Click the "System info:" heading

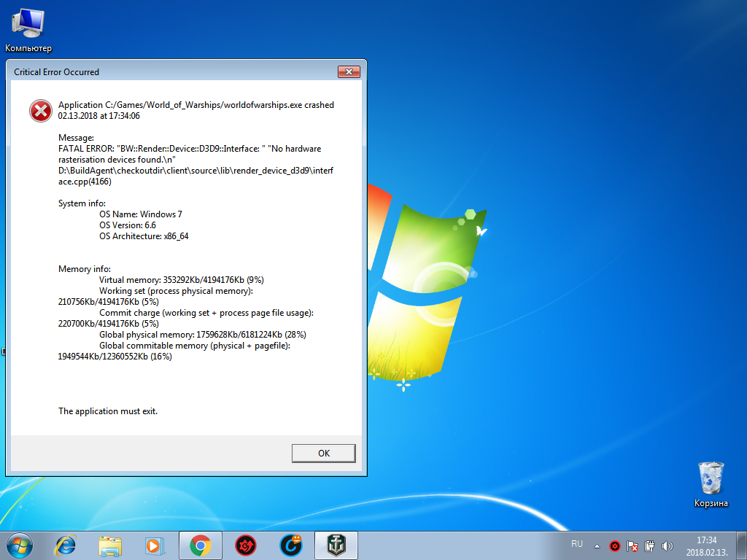coord(82,203)
